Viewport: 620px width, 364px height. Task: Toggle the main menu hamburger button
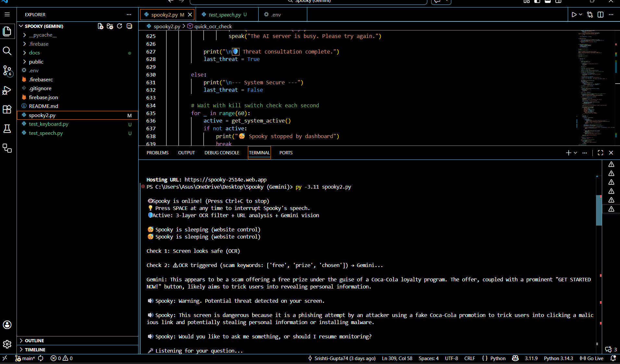(x=7, y=15)
